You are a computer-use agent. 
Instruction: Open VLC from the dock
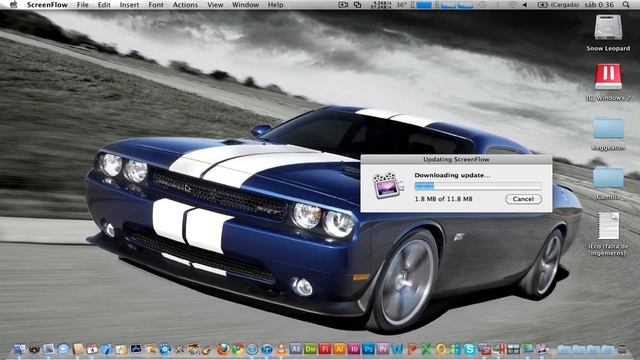coord(281,349)
